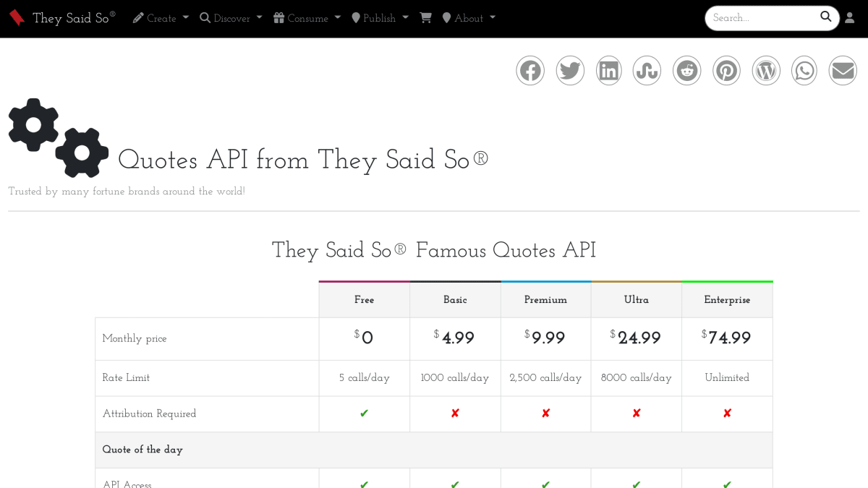This screenshot has height=488, width=868.
Task: Click the user account icon
Action: [x=850, y=18]
